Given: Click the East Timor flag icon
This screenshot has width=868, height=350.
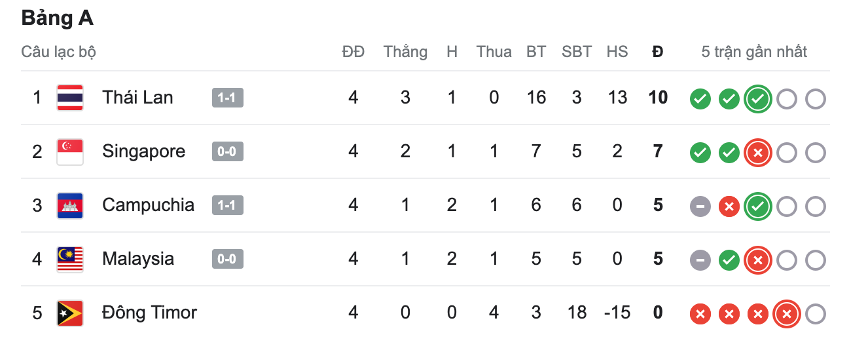Looking at the screenshot, I should coord(69,313).
